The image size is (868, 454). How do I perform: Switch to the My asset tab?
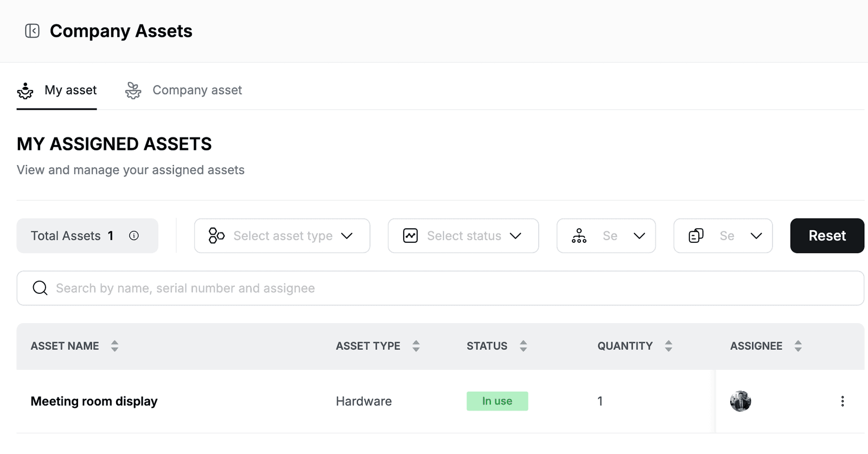pos(56,90)
